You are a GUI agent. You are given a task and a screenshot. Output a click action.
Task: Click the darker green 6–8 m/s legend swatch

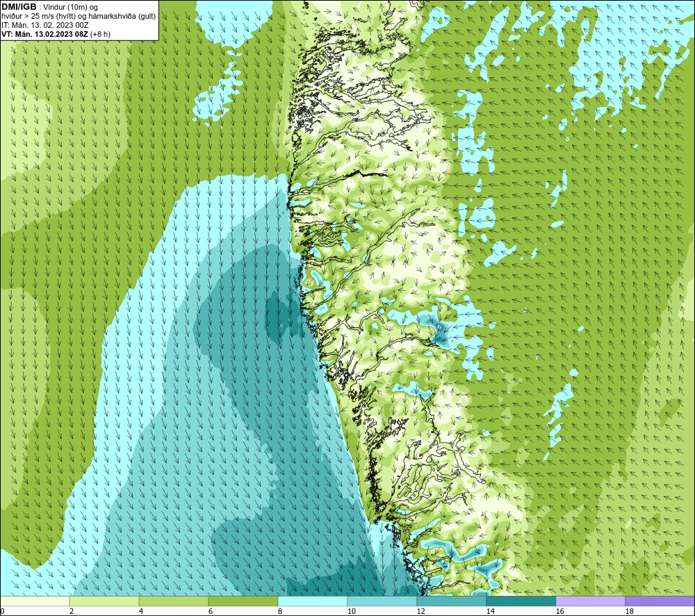pyautogui.click(x=243, y=601)
